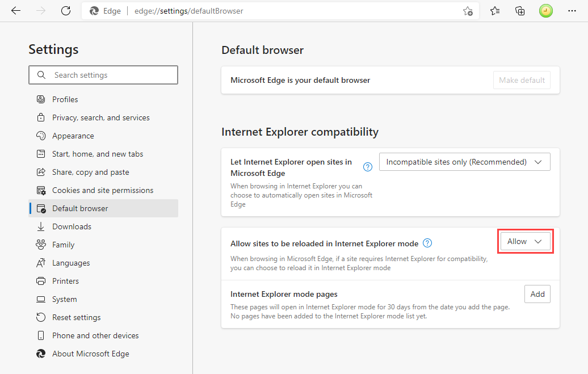Navigate to About Microsoft Edge
Image resolution: width=588 pixels, height=374 pixels.
(90, 354)
